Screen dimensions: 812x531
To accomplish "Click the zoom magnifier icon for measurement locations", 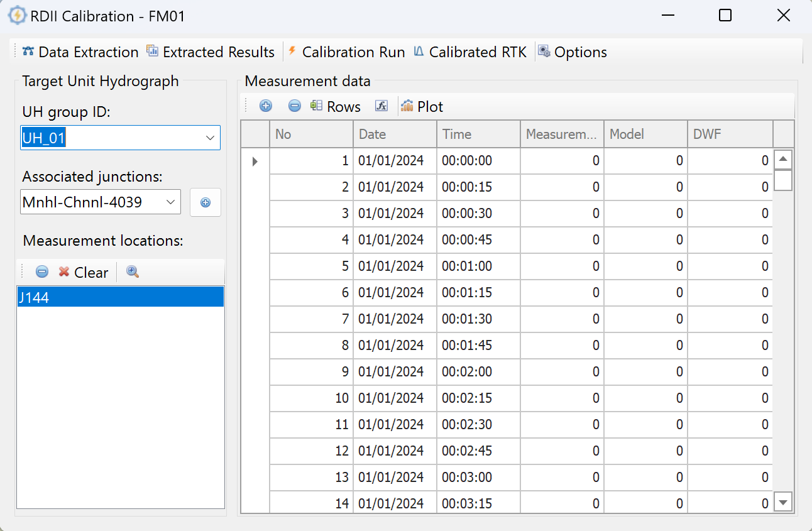I will [x=133, y=272].
